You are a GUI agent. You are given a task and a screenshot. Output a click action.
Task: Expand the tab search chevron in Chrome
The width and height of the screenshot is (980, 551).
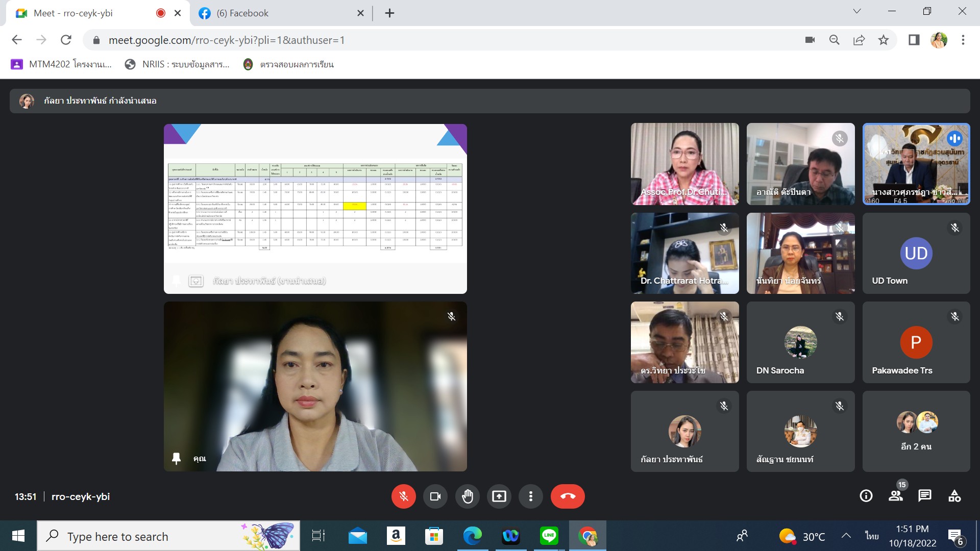(856, 11)
